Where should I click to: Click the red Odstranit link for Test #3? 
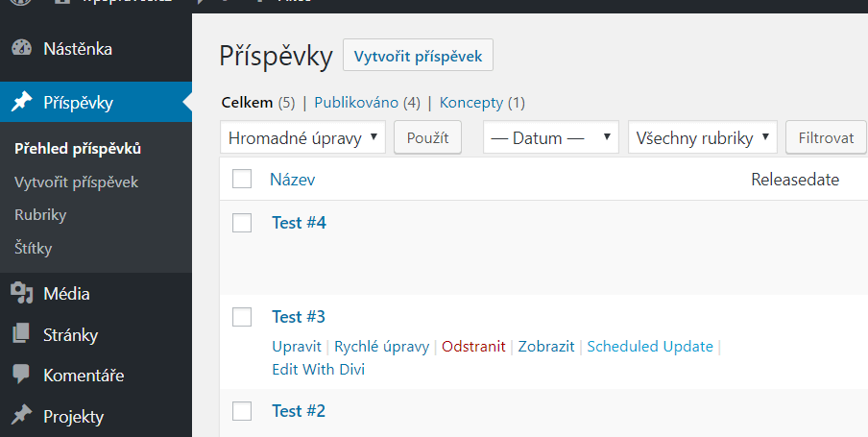[x=473, y=346]
